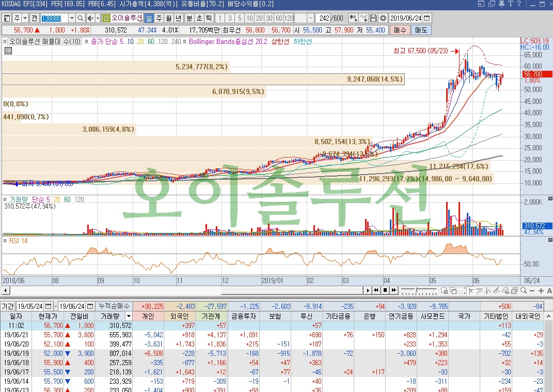
Task: Click the stop button under the chart
Action: click(385, 290)
